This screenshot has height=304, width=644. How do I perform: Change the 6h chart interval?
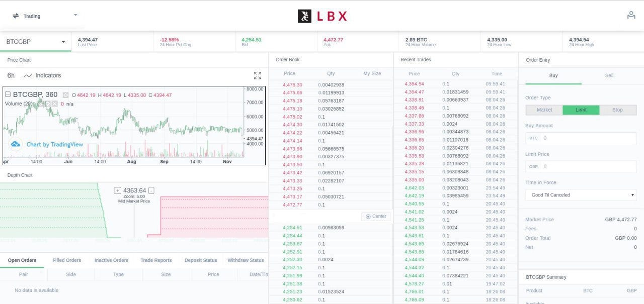tap(11, 75)
